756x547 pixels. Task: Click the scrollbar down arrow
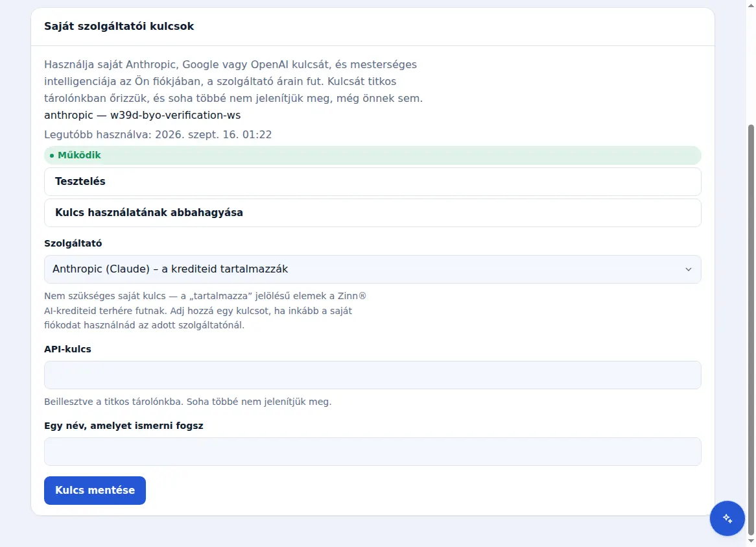[751, 542]
